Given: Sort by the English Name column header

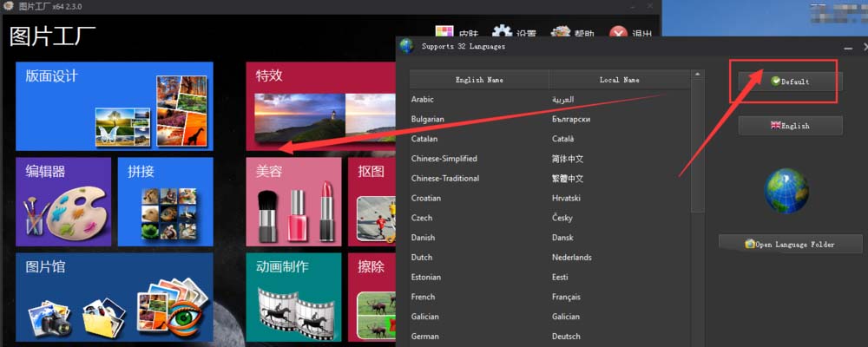Looking at the screenshot, I should pyautogui.click(x=479, y=80).
